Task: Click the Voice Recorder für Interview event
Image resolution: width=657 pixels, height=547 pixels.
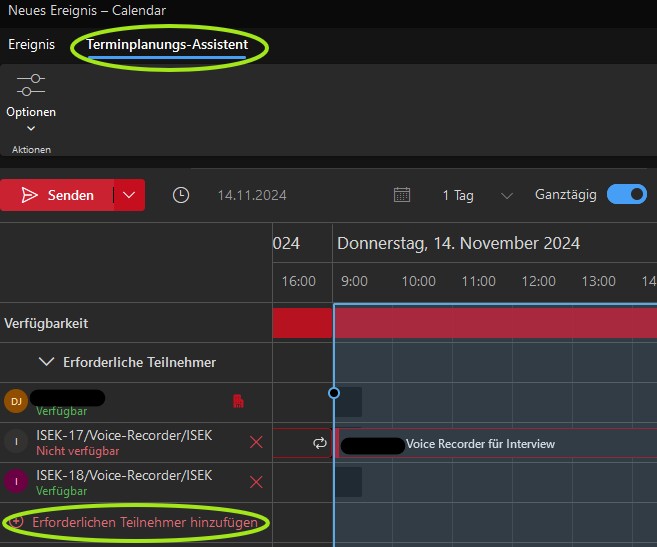Action: point(480,444)
